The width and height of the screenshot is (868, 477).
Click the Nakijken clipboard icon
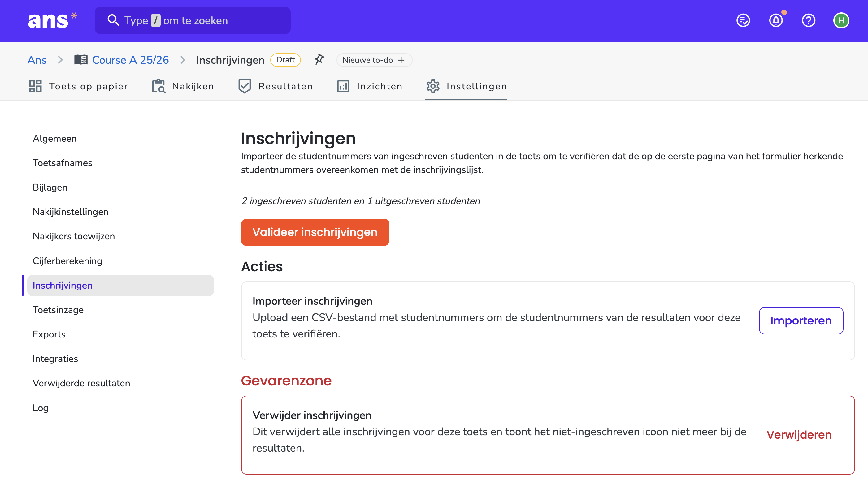(x=158, y=86)
